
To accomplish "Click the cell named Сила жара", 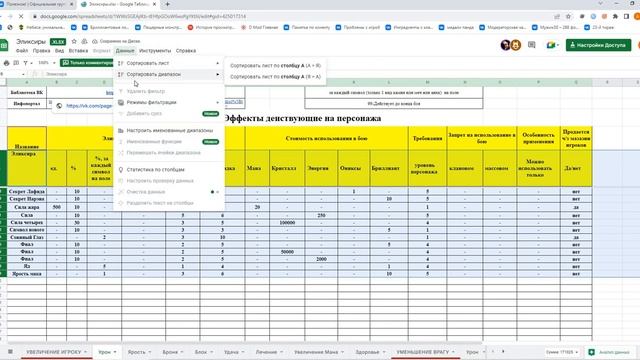I will (x=27, y=207).
